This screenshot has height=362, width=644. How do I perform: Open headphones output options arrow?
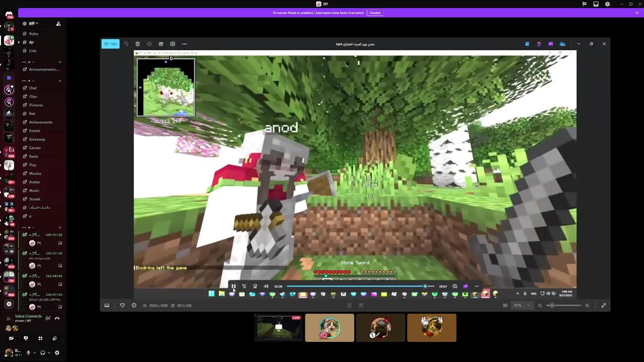point(49,353)
